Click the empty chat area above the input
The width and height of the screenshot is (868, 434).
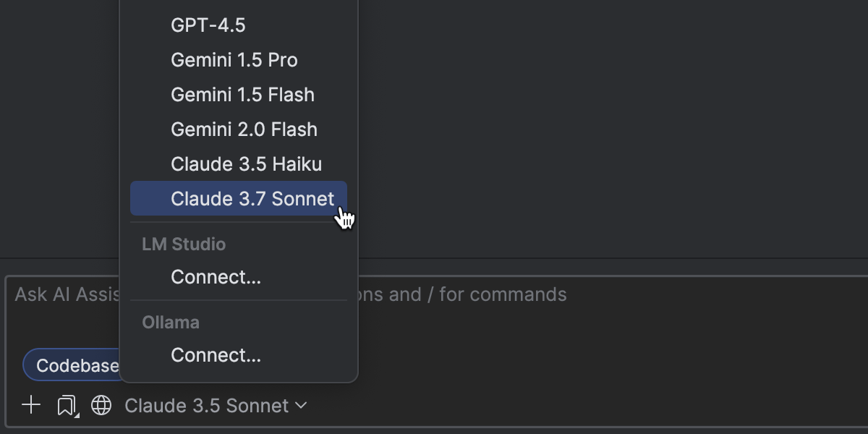coord(579,130)
